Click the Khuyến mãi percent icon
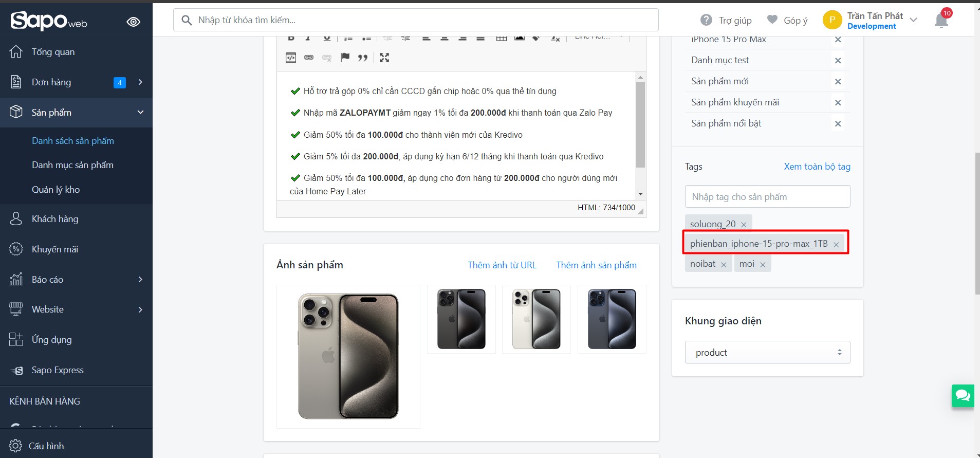Screen dimensions: 980x458 [16, 249]
